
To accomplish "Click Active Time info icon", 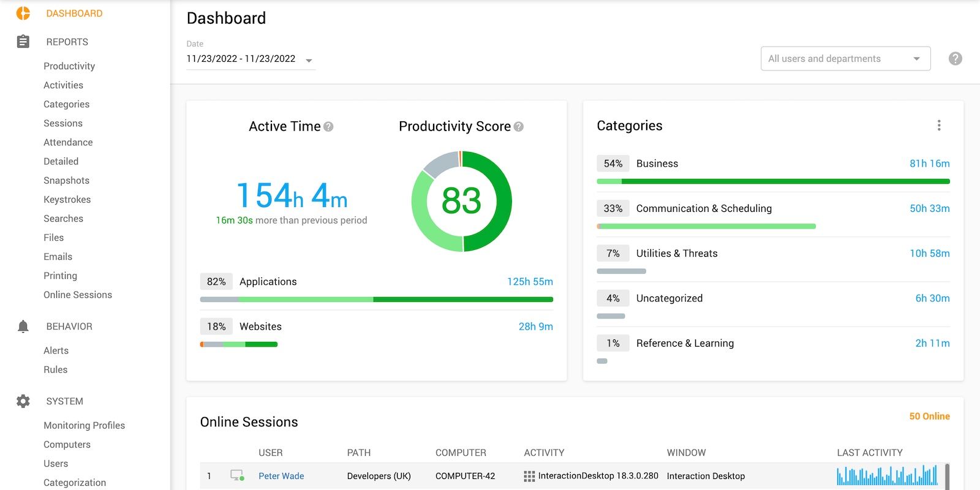I will [x=328, y=127].
